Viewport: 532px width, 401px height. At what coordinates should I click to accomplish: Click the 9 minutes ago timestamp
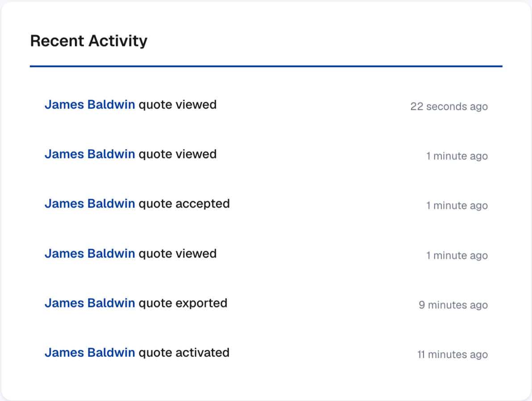(x=453, y=305)
